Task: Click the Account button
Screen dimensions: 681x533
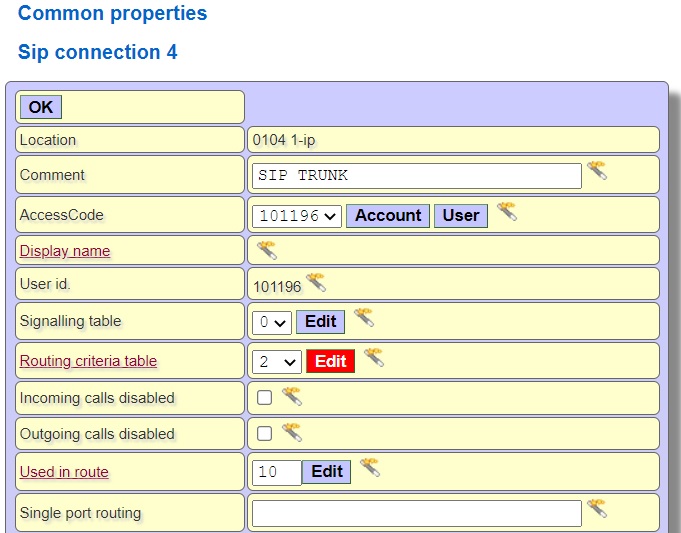Action: [388, 216]
